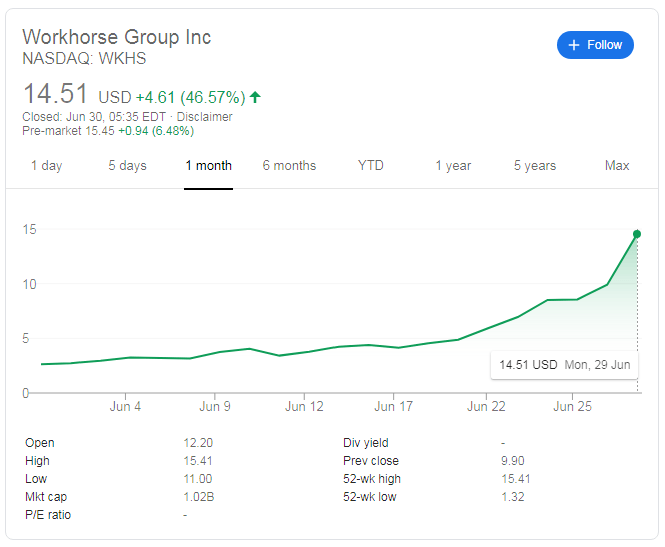The height and width of the screenshot is (547, 665).
Task: Click the 15 y-axis label
Action: coord(29,229)
